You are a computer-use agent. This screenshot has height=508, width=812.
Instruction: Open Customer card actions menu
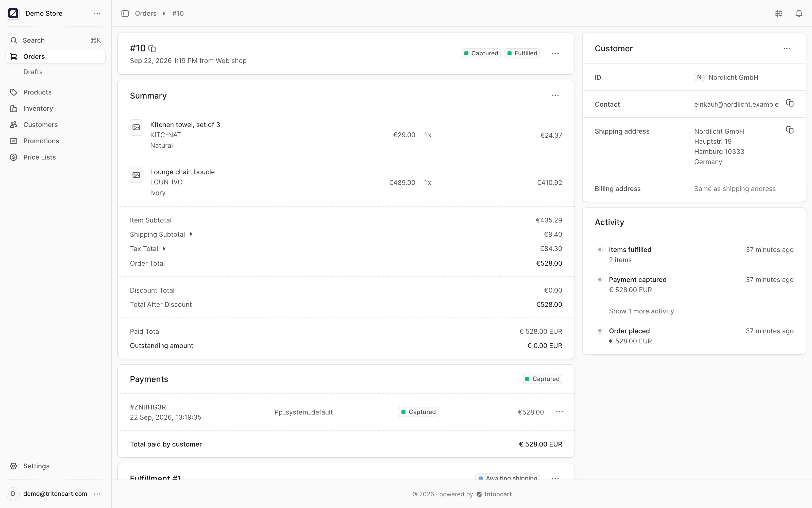[x=787, y=49]
